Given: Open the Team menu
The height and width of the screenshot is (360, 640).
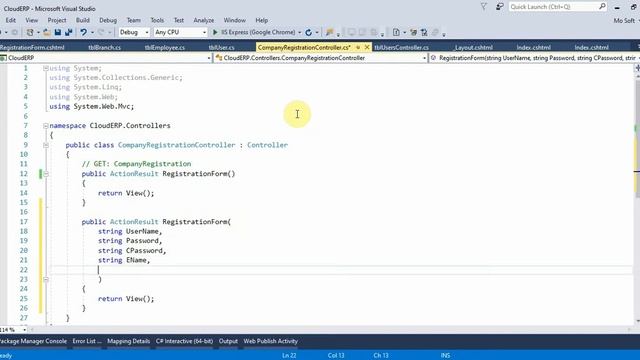Looking at the screenshot, I should pos(133,20).
